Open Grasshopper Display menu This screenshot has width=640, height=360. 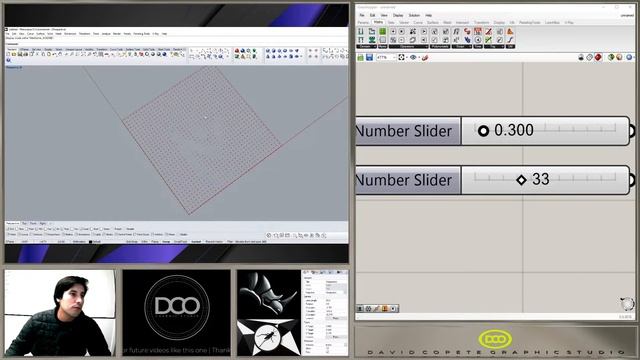coord(398,15)
